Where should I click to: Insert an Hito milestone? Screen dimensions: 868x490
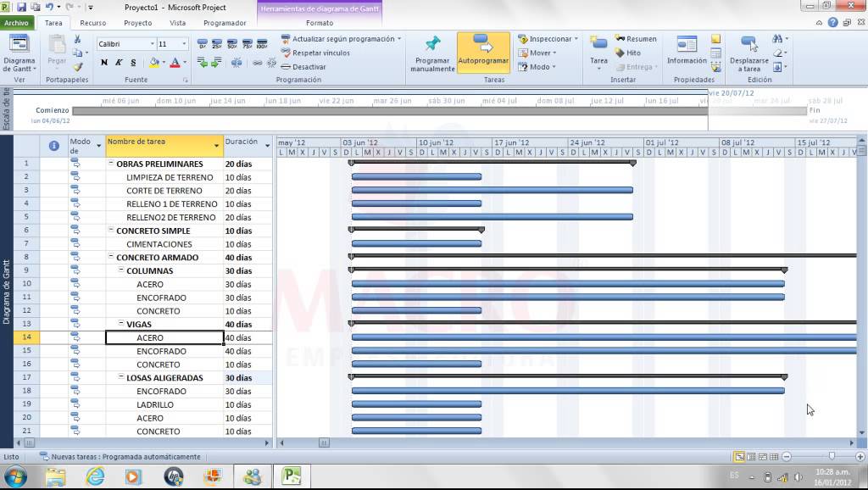point(628,53)
